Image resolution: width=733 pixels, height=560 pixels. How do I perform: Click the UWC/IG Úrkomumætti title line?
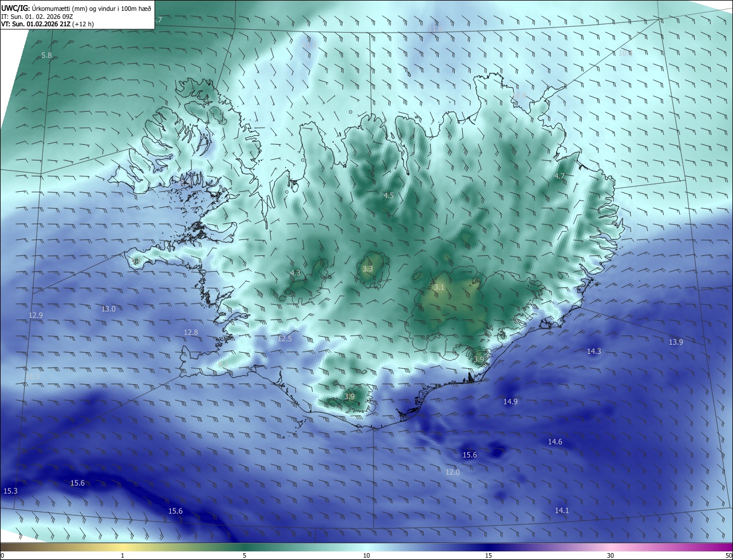76,8
